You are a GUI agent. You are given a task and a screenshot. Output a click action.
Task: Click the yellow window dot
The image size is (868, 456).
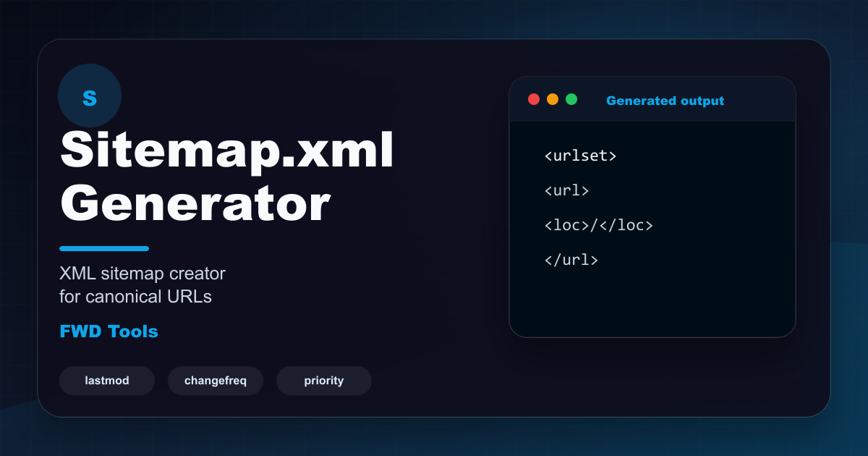tap(553, 99)
